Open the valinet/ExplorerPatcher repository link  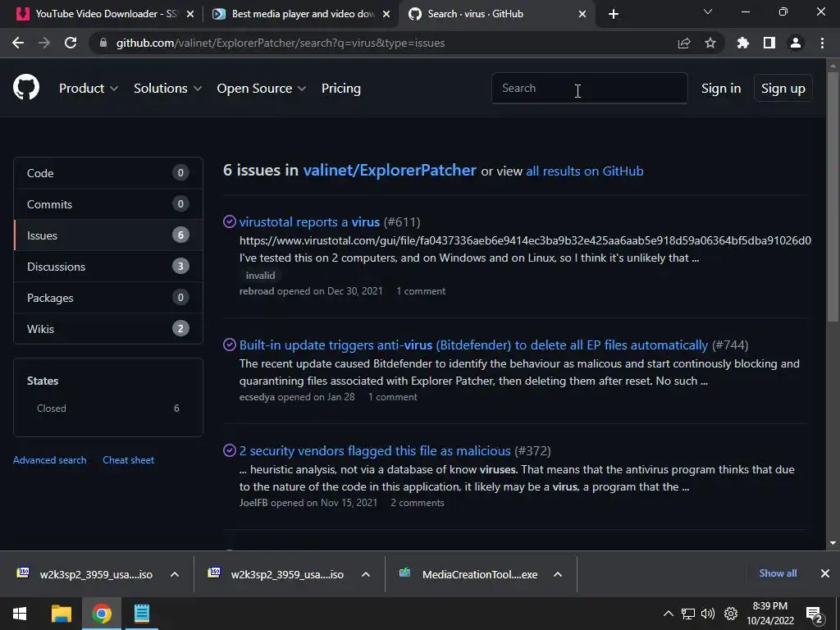coord(390,170)
